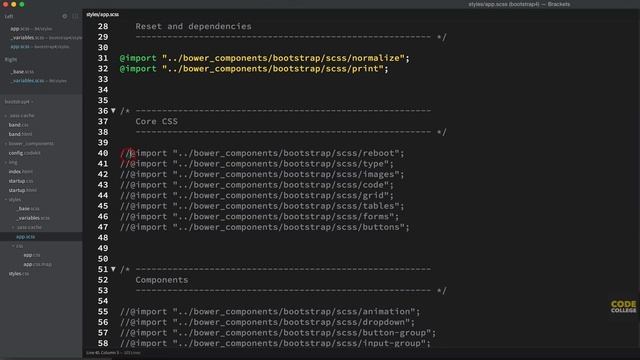The width and height of the screenshot is (640, 360).
Task: Open _base.scss in Right working files
Action: pyautogui.click(x=22, y=71)
